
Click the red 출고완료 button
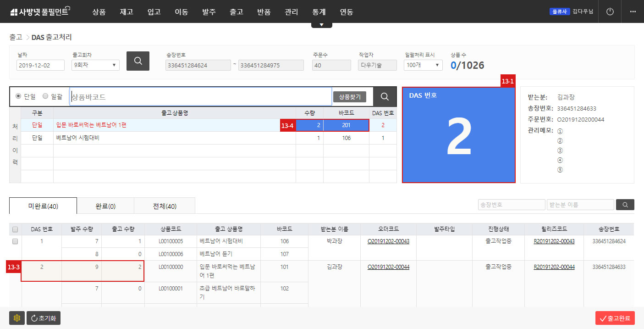[x=616, y=318]
